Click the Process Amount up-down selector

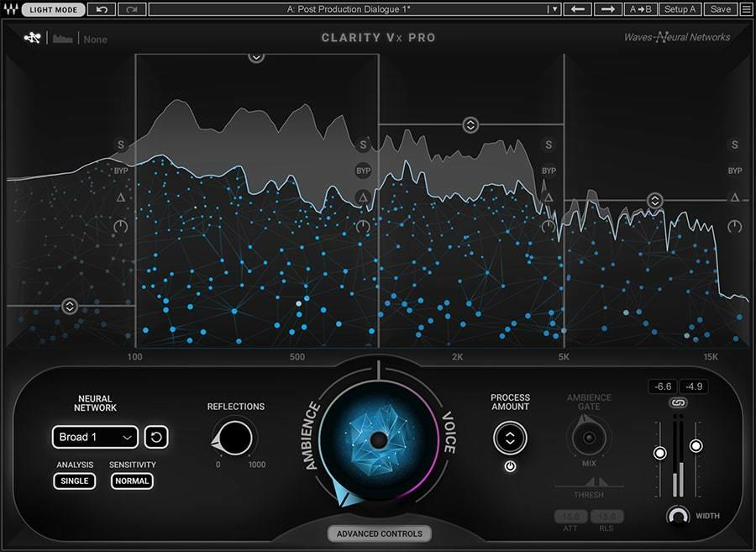510,439
